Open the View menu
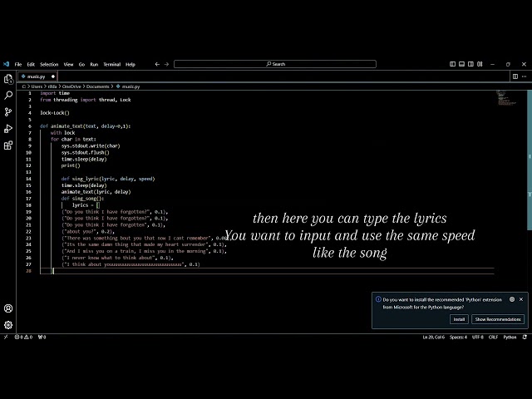Image resolution: width=532 pixels, height=399 pixels. click(x=68, y=64)
